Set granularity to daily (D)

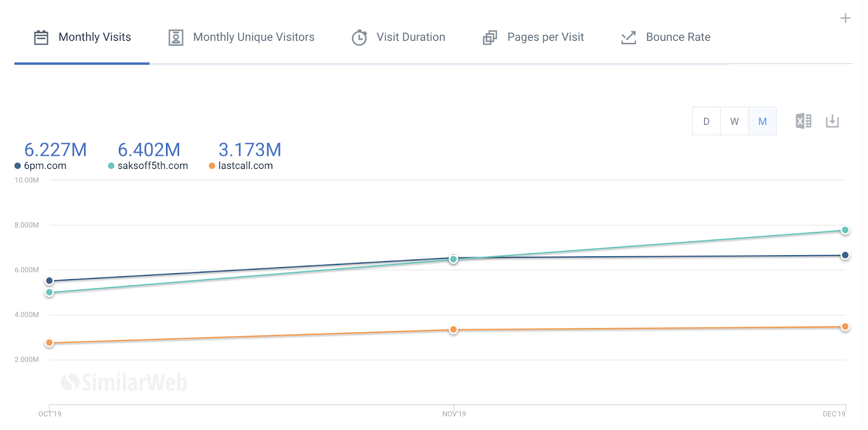[706, 121]
